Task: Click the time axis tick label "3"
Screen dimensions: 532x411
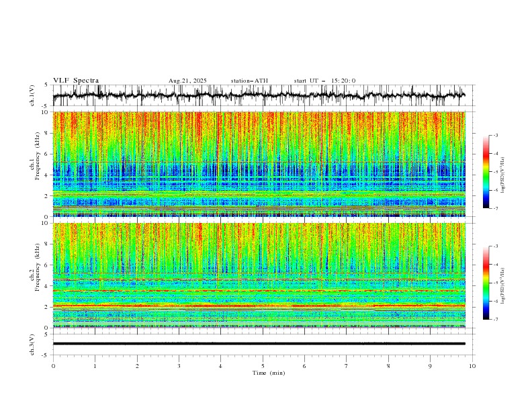Action: pos(179,366)
